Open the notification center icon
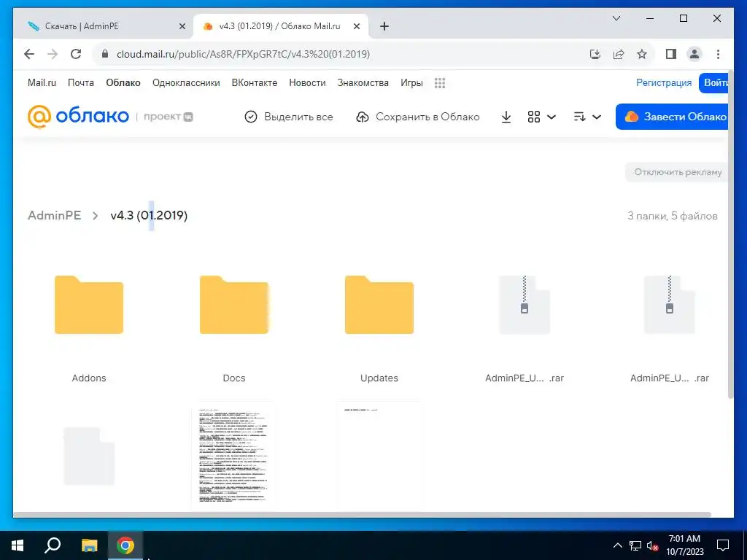 [x=723, y=545]
